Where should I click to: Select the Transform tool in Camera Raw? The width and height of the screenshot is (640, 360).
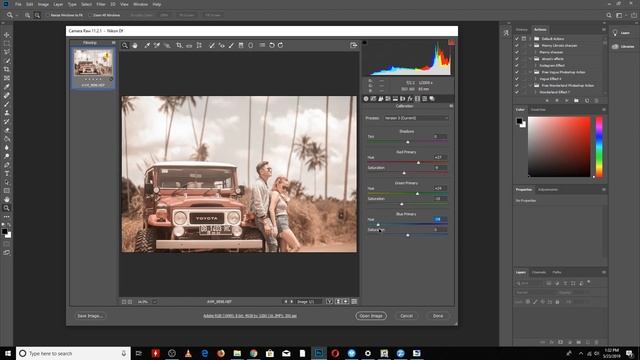pos(199,45)
